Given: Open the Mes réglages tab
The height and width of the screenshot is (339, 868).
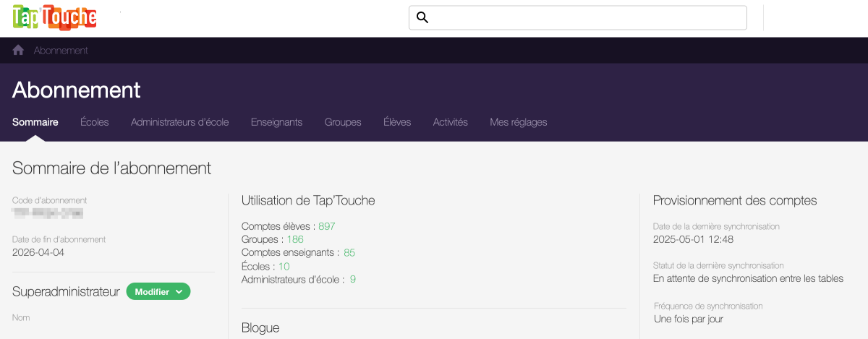Looking at the screenshot, I should [x=518, y=122].
